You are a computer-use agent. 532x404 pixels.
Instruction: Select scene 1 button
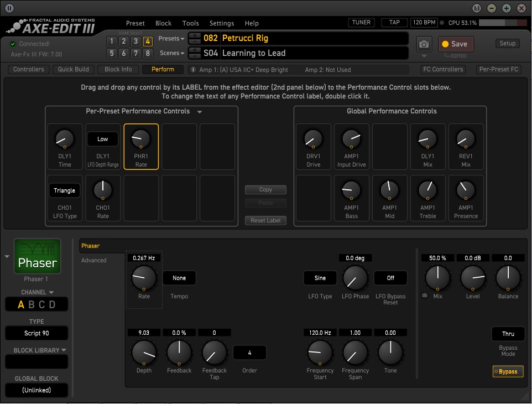point(112,41)
